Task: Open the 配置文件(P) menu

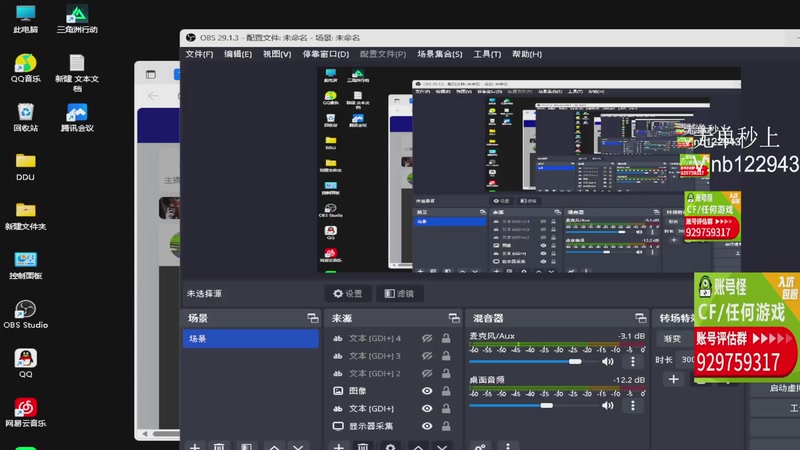Action: pyautogui.click(x=383, y=54)
